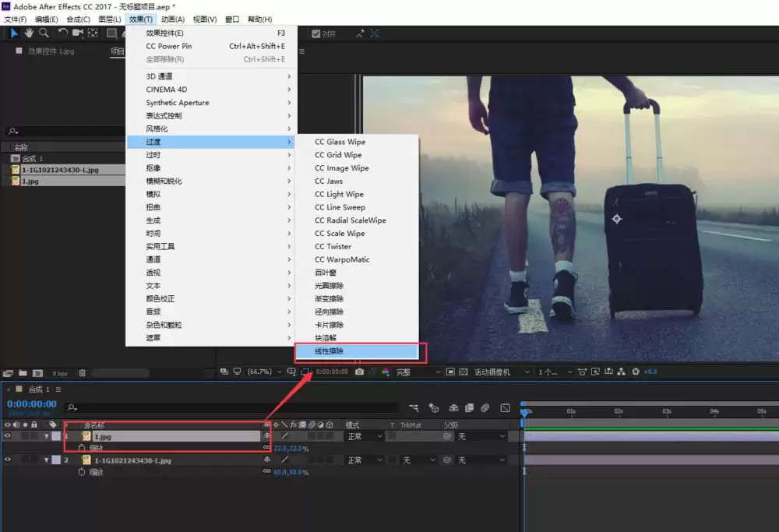Click the new folder icon in project panel
Image resolution: width=779 pixels, height=532 pixels.
(23, 372)
